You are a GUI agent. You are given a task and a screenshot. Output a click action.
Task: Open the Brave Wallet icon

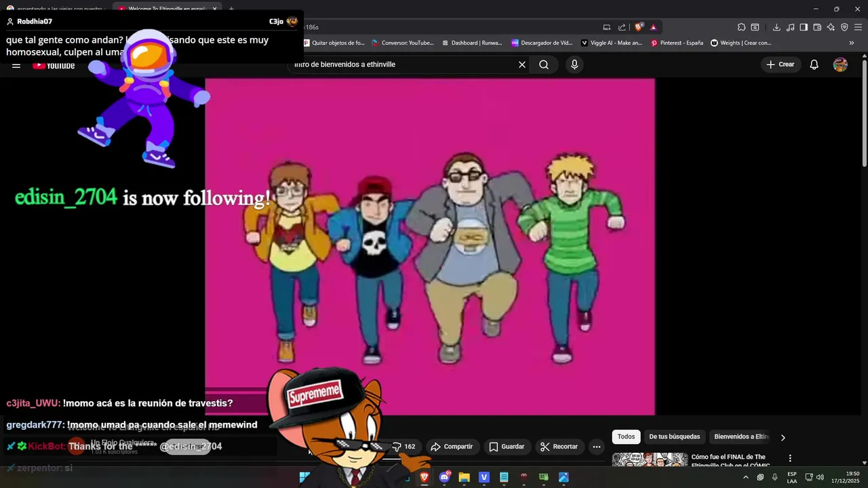[817, 27]
